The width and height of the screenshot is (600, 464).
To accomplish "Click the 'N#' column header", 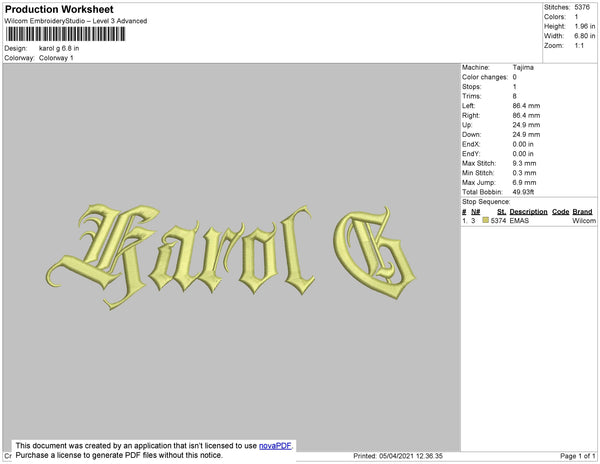I will 476,212.
